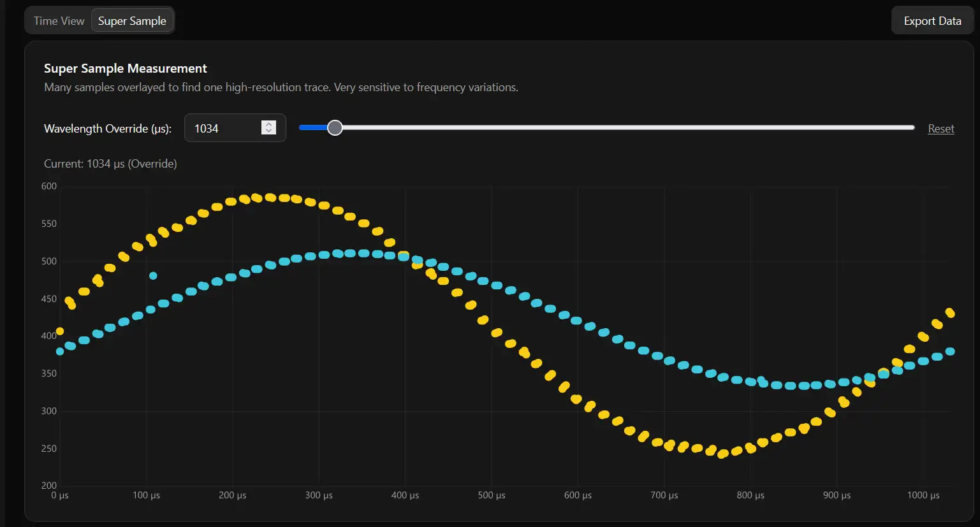This screenshot has height=527, width=980.
Task: Click the 500 µs x-axis label
Action: 492,495
